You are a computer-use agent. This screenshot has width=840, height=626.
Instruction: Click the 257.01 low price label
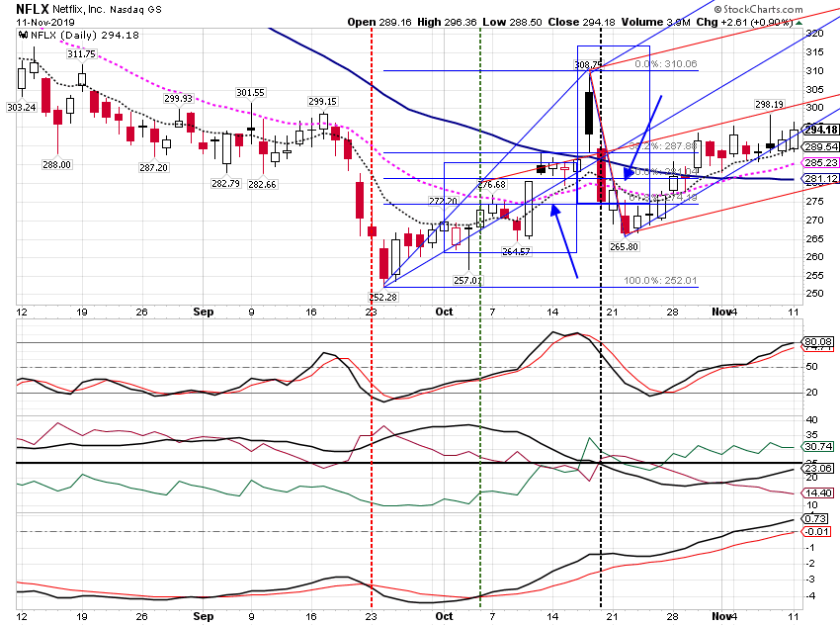pos(467,280)
